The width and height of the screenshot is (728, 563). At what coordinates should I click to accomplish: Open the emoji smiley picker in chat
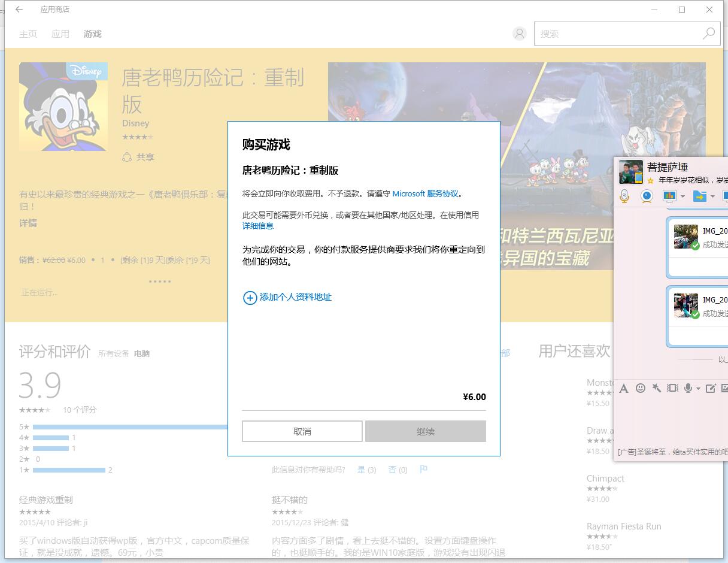coord(641,388)
